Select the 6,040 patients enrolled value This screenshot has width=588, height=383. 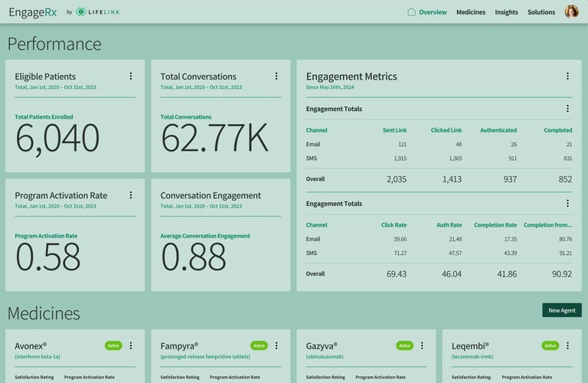point(57,139)
